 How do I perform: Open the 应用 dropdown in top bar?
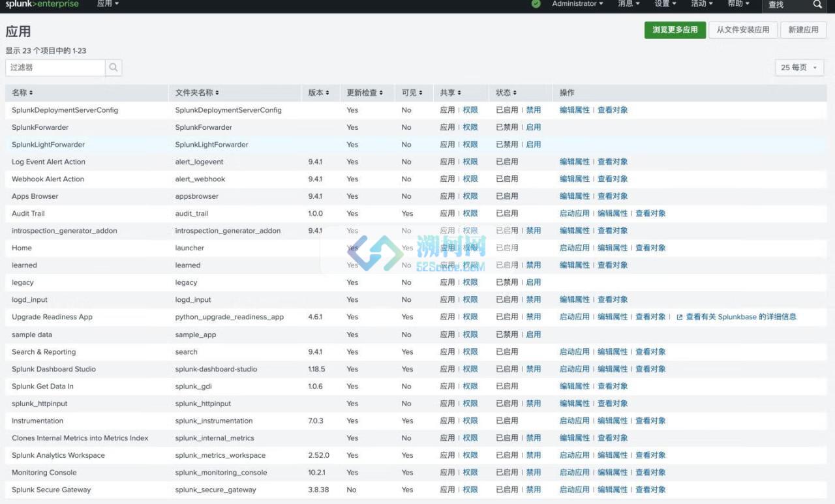coord(108,4)
